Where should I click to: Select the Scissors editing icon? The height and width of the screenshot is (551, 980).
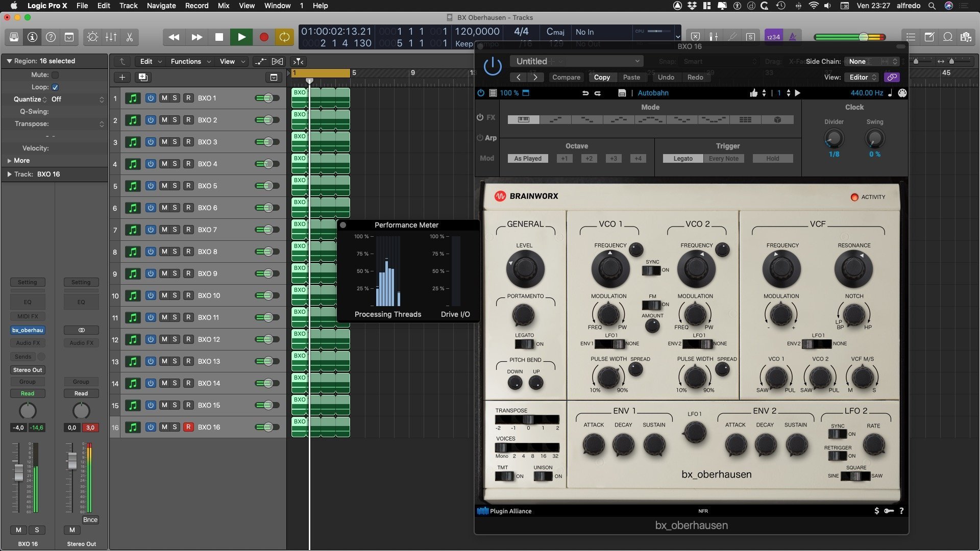tap(129, 37)
